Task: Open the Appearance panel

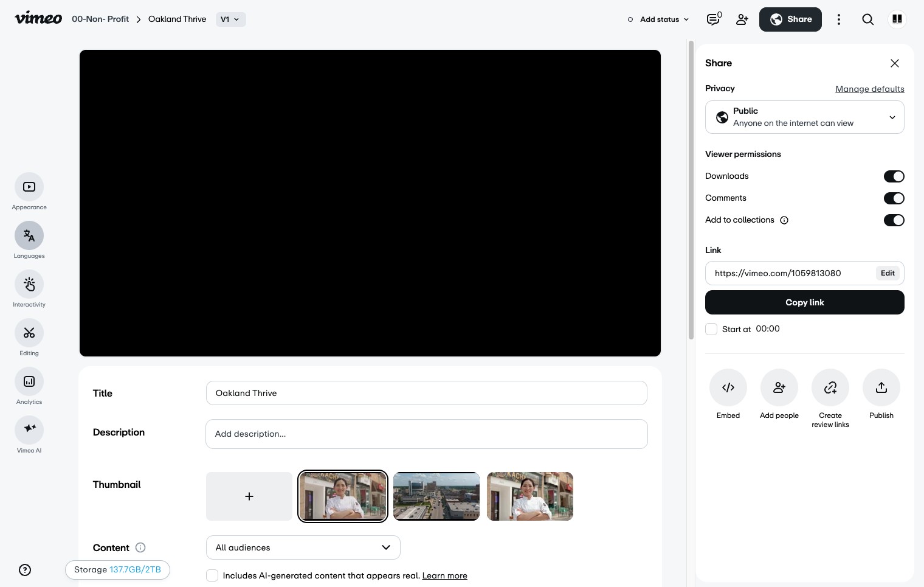Action: 29,187
